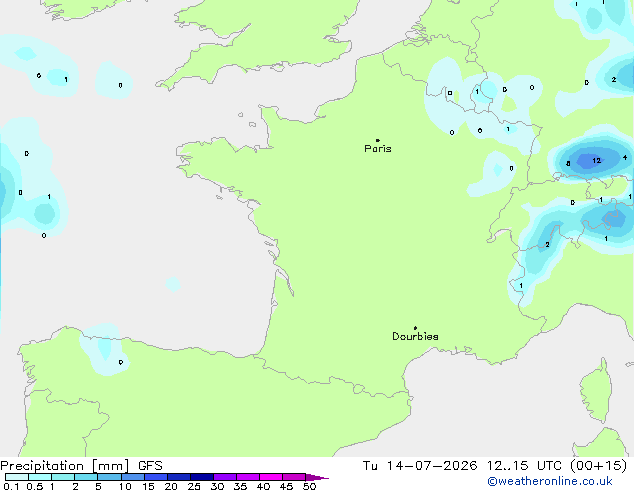Click the legend label 50

pos(309,486)
